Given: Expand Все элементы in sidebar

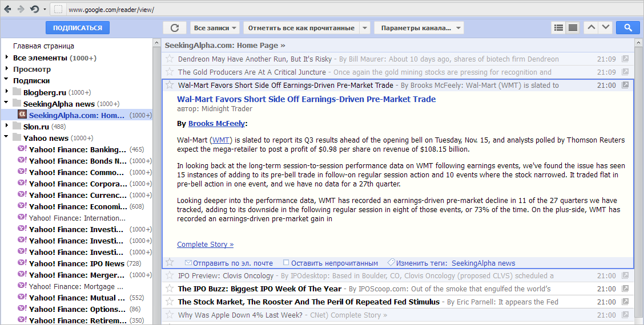Looking at the screenshot, I should tap(7, 57).
